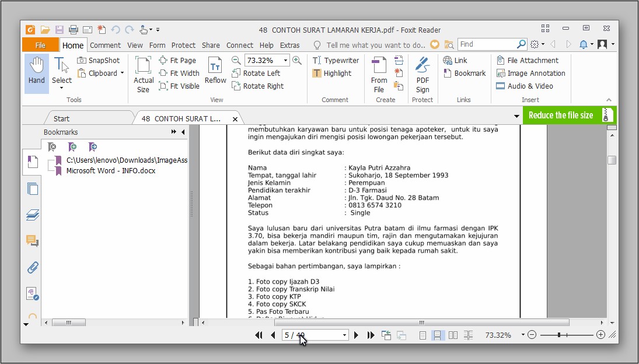Switch to the Comment ribbon tab

(105, 45)
